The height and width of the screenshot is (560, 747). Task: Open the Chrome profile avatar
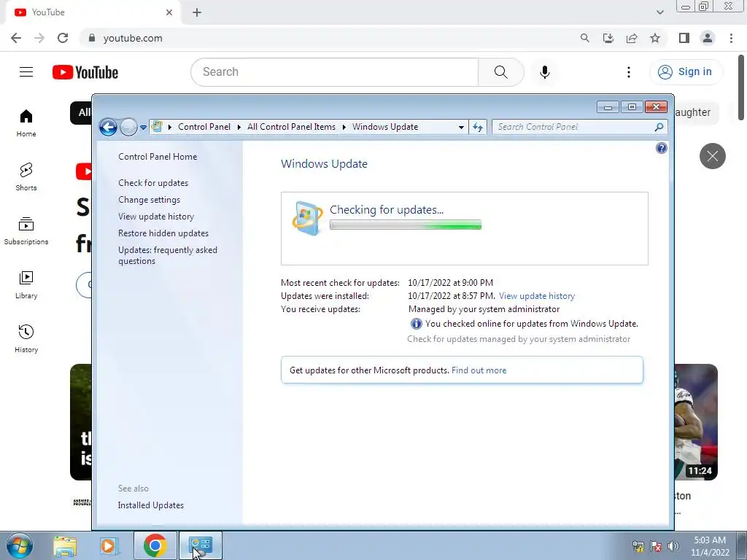pos(708,38)
